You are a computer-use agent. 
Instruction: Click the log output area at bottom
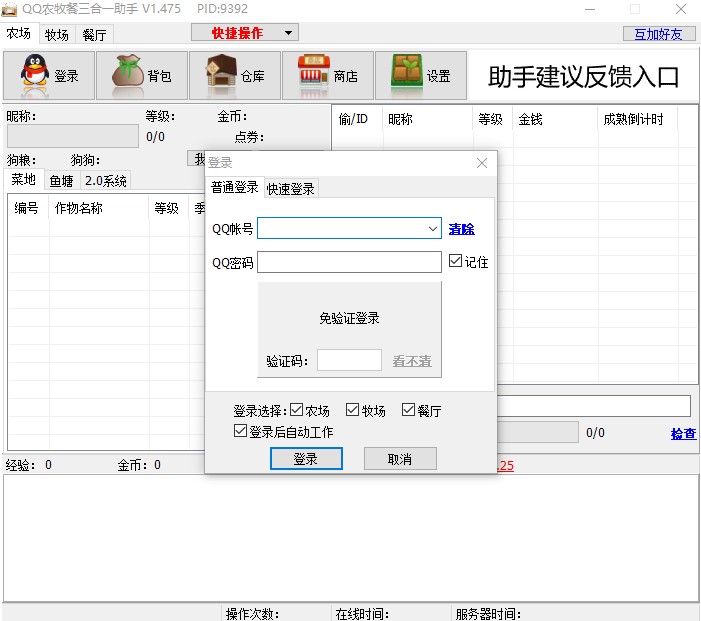[x=350, y=538]
